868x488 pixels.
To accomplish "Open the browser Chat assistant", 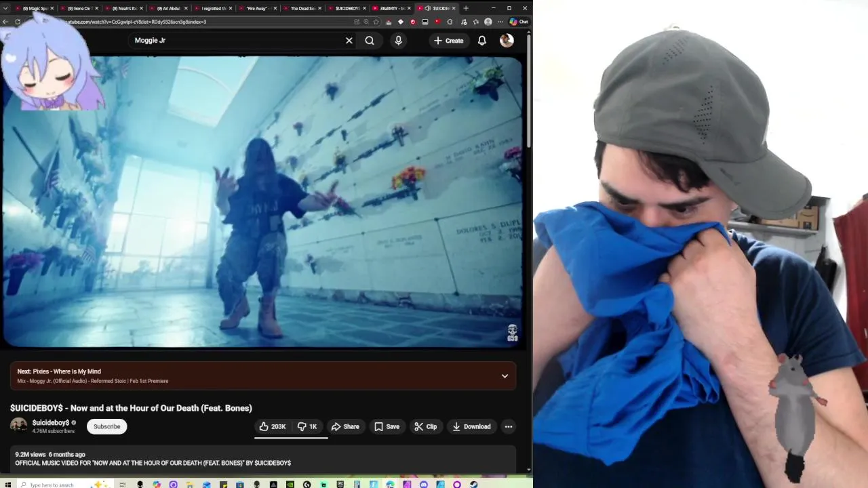I will click(x=519, y=22).
